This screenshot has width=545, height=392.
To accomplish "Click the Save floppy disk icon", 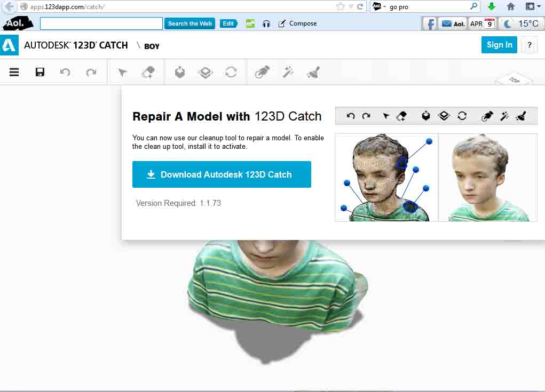I will tap(40, 72).
